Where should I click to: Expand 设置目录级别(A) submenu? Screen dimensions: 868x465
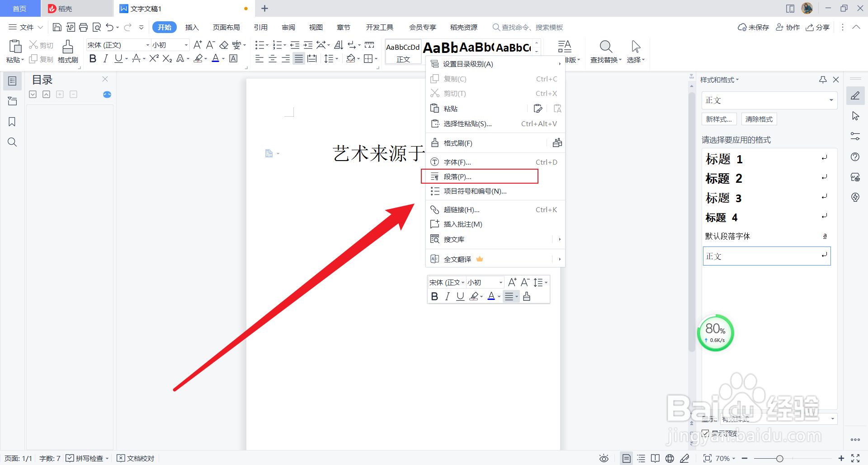[495, 64]
